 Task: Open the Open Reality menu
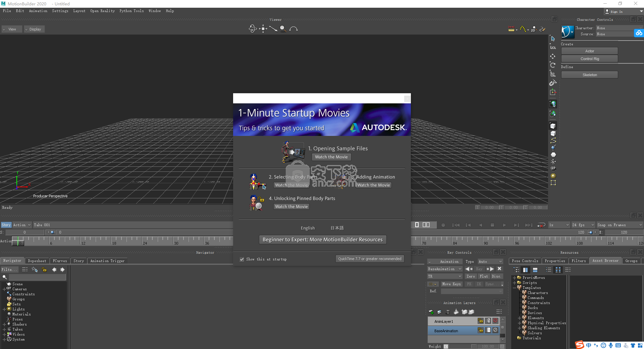click(x=102, y=11)
